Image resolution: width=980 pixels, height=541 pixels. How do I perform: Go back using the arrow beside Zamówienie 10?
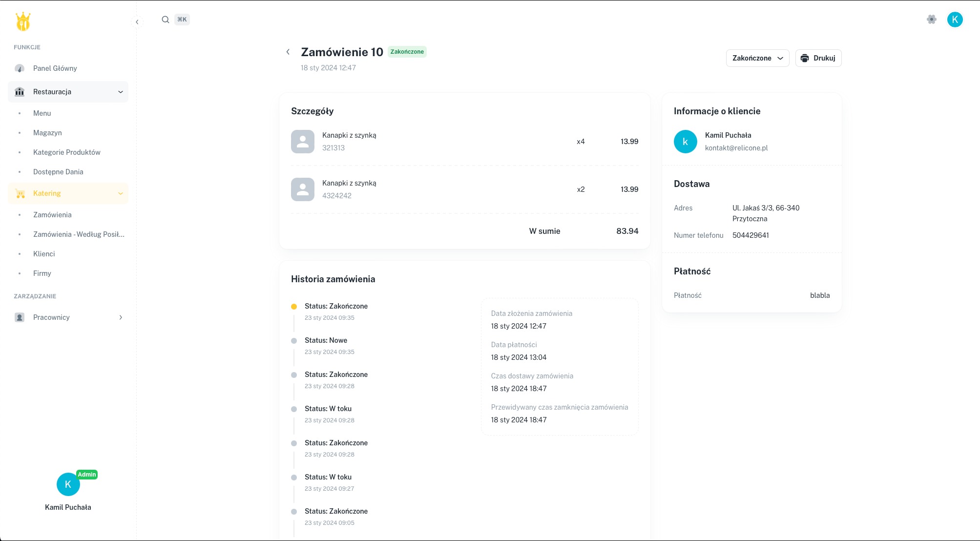click(288, 52)
